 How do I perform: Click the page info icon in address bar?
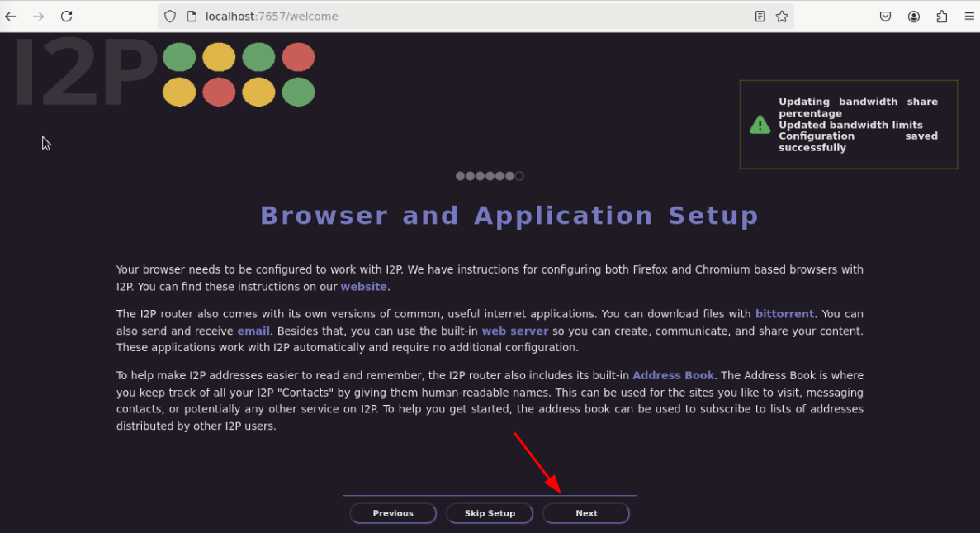[192, 17]
